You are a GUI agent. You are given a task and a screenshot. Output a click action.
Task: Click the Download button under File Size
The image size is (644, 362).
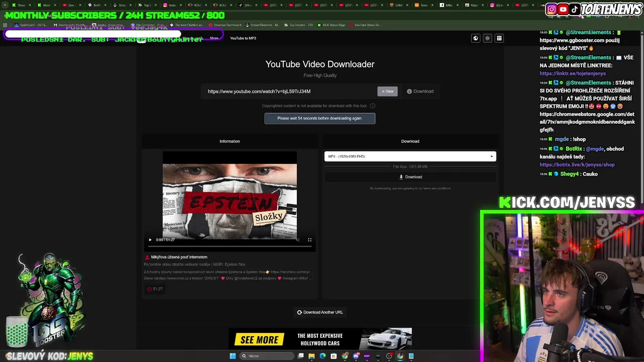410,177
